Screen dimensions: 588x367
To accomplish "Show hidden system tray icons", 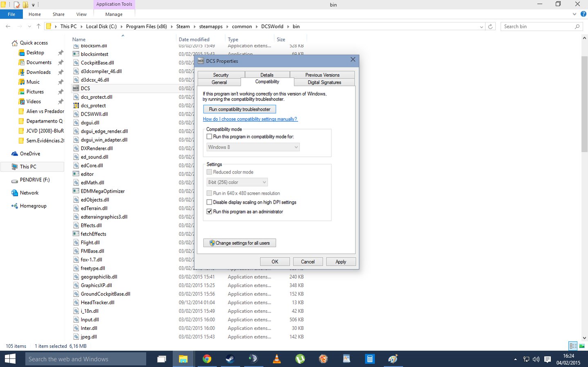I will [515, 360].
